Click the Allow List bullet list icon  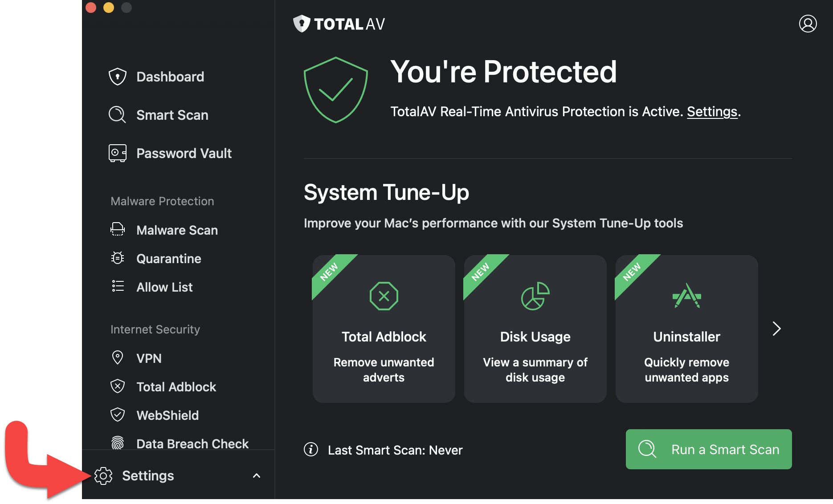coord(118,286)
